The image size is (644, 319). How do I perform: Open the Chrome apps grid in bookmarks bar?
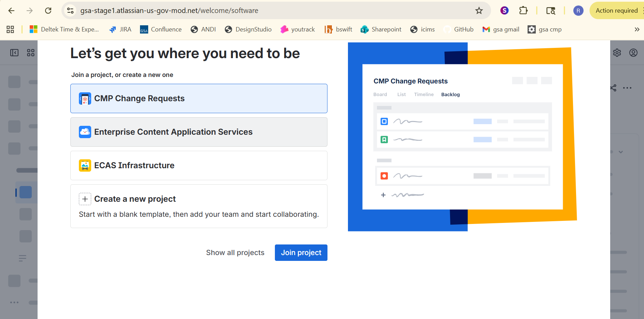[x=10, y=29]
